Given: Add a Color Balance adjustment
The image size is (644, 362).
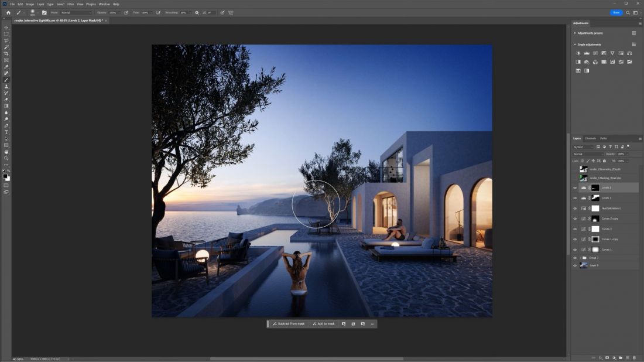Looking at the screenshot, I should [629, 53].
